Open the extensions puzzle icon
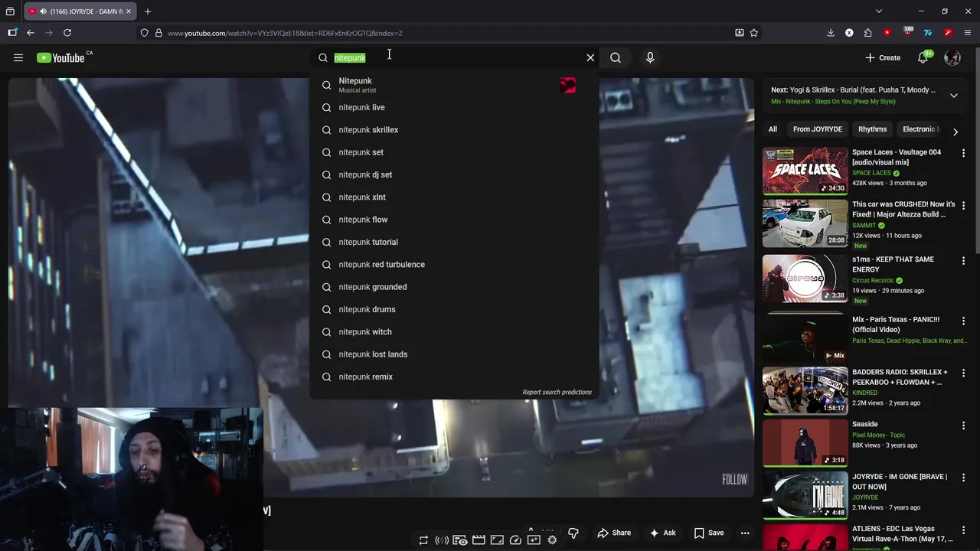The image size is (980, 551). click(x=867, y=33)
